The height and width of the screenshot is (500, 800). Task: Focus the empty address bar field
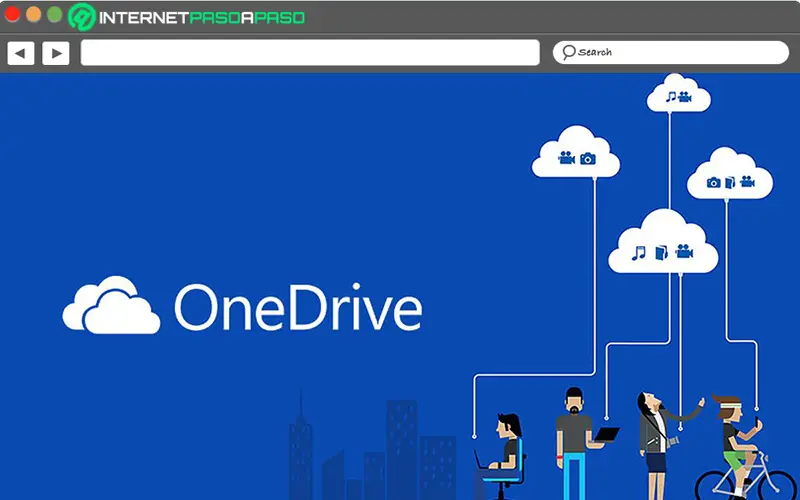click(x=310, y=53)
